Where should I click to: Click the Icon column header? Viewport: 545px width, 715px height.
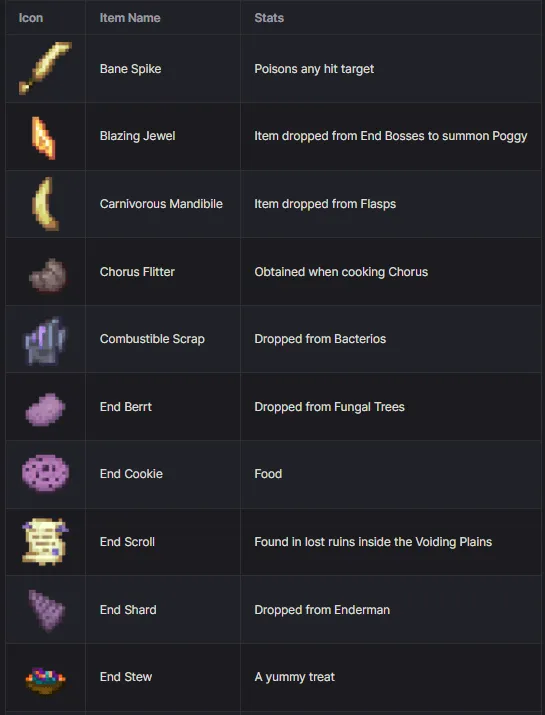click(31, 18)
